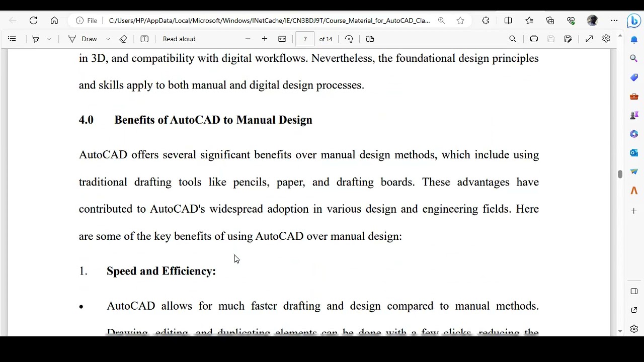Print the PDF document
The height and width of the screenshot is (362, 644).
point(534,39)
